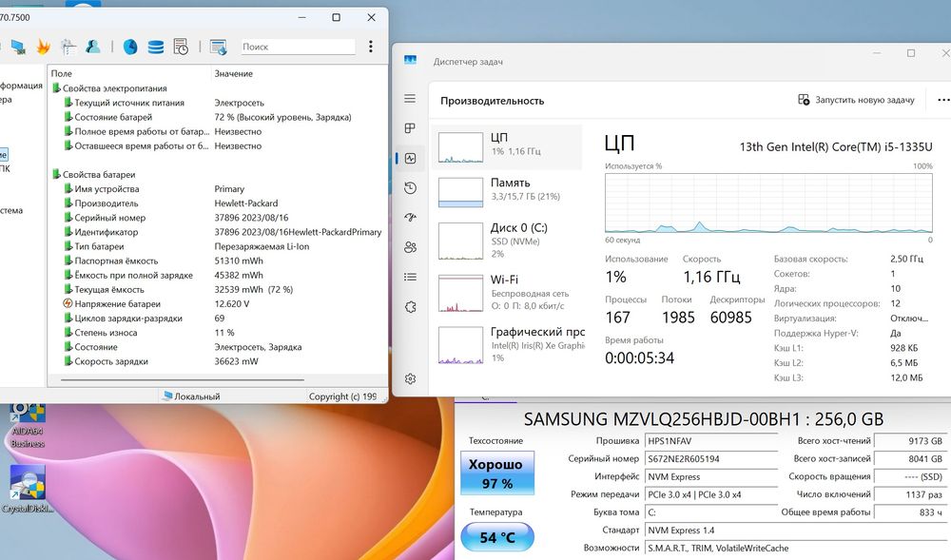This screenshot has width=951, height=560.
Task: Click the CPU usage graph
Action: [x=768, y=203]
